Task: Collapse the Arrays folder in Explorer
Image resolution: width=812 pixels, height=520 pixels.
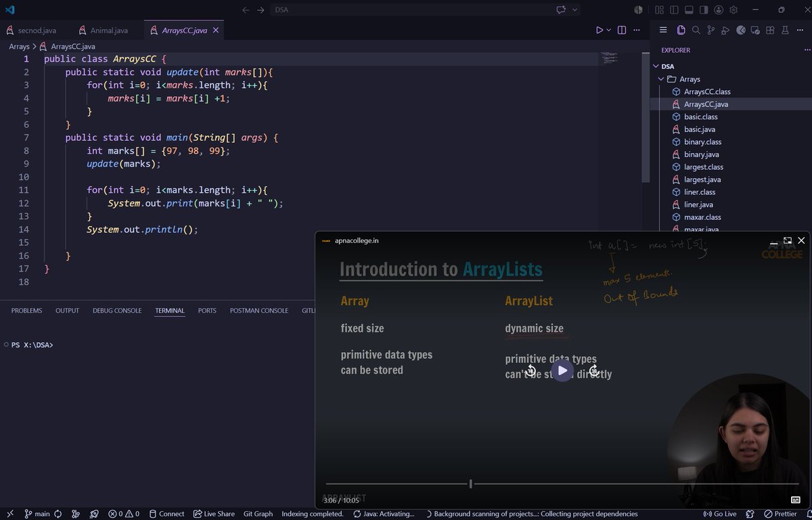Action: click(661, 79)
